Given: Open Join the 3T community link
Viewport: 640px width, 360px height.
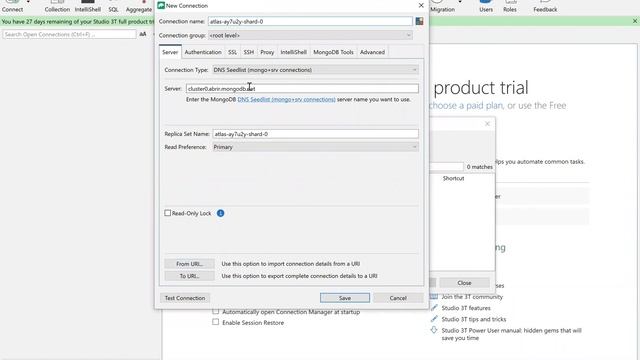Looking at the screenshot, I should 472,297.
